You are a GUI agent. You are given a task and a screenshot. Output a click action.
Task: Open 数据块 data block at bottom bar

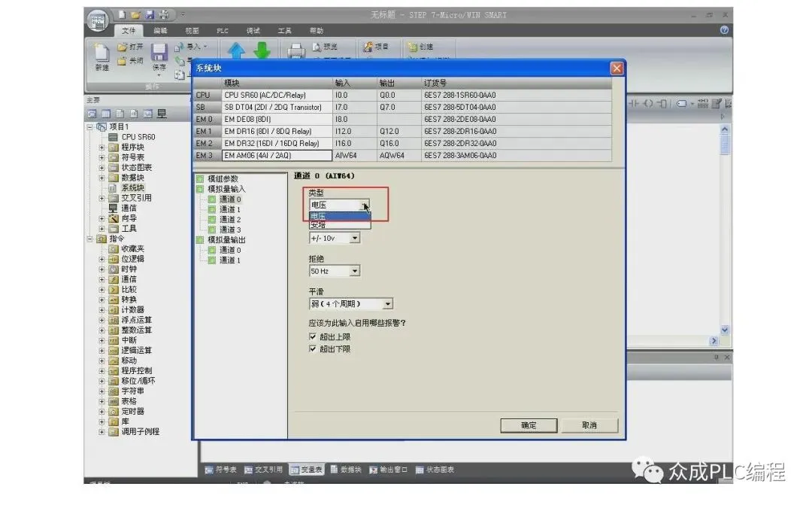[x=345, y=470]
